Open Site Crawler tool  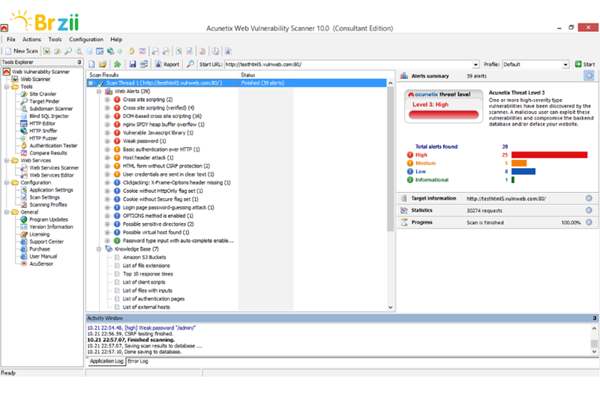point(43,94)
